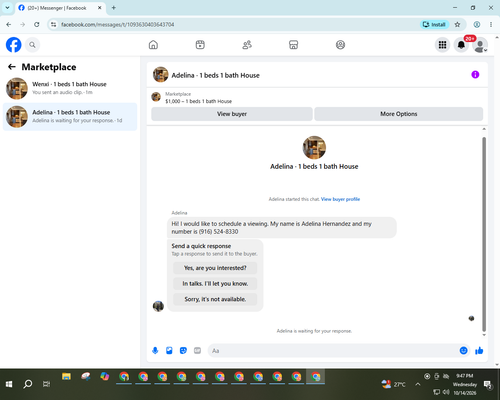Open the taskbar clock and date
The width and height of the screenshot is (500, 400).
(x=465, y=384)
